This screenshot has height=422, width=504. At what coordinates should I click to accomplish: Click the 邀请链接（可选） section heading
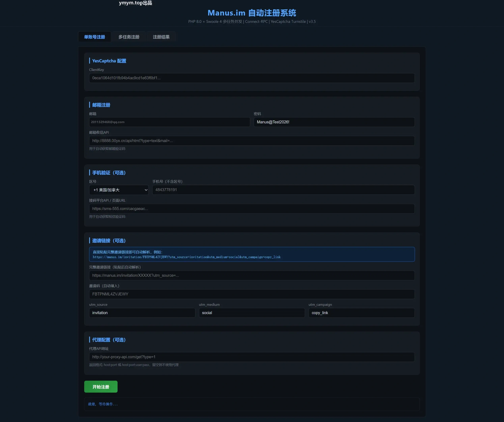(x=109, y=241)
